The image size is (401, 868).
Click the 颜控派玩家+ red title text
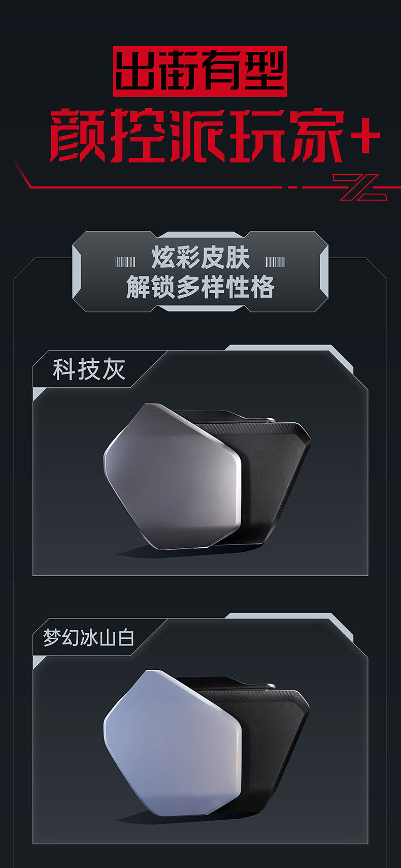215,135
